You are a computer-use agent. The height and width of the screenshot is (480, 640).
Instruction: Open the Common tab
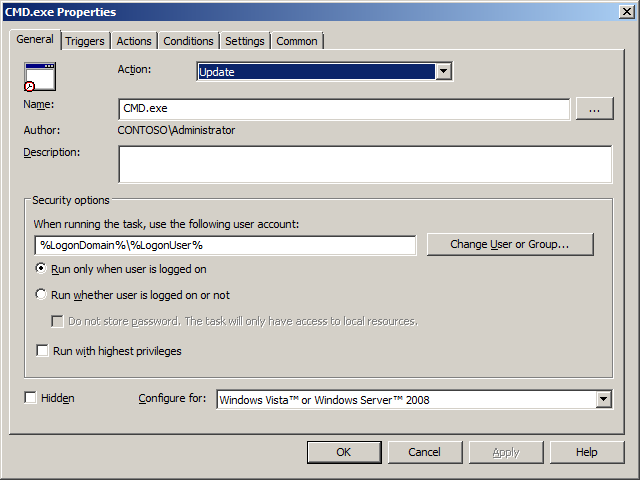tap(297, 41)
